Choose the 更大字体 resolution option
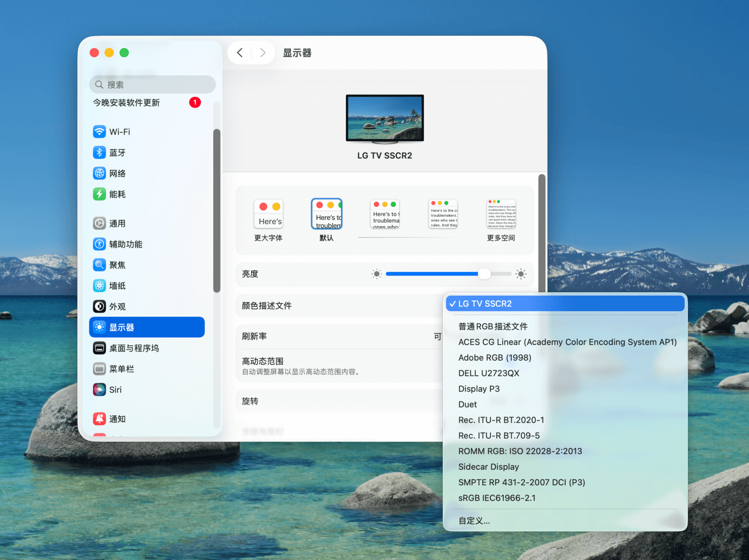This screenshot has height=560, width=749. click(x=268, y=214)
